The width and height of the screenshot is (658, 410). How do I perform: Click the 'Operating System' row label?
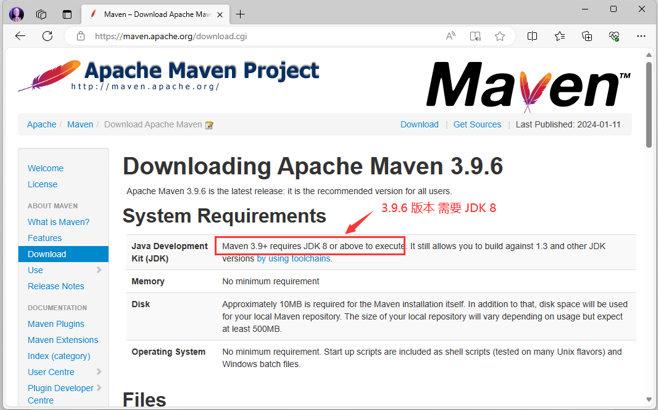tap(168, 352)
